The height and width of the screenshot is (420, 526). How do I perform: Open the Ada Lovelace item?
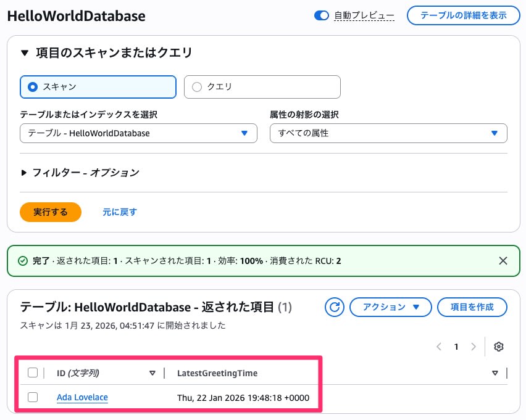[x=81, y=397]
